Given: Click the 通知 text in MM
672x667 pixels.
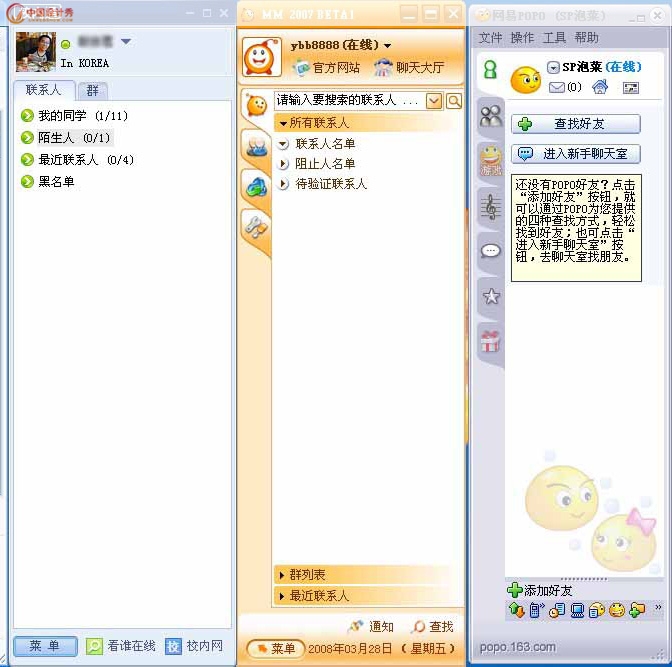Looking at the screenshot, I should (x=381, y=627).
